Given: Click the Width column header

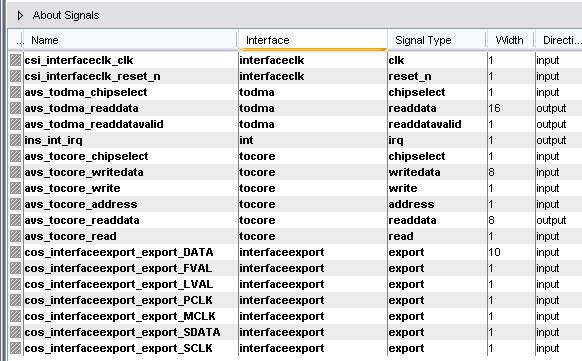Looking at the screenshot, I should pos(510,40).
